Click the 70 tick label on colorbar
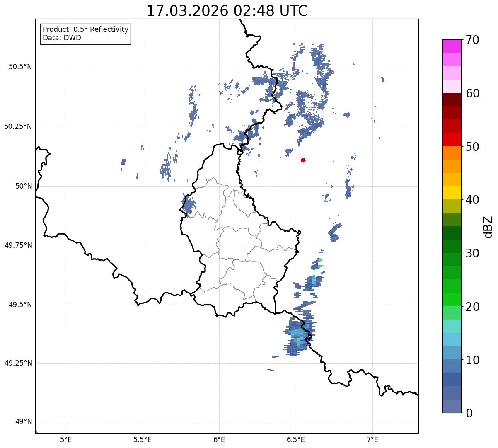498x448 pixels. [472, 40]
